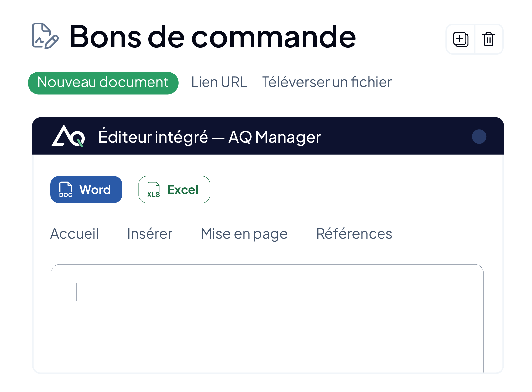Image resolution: width=532 pixels, height=392 pixels.
Task: Click the AQ Manager logo
Action: coord(68,136)
